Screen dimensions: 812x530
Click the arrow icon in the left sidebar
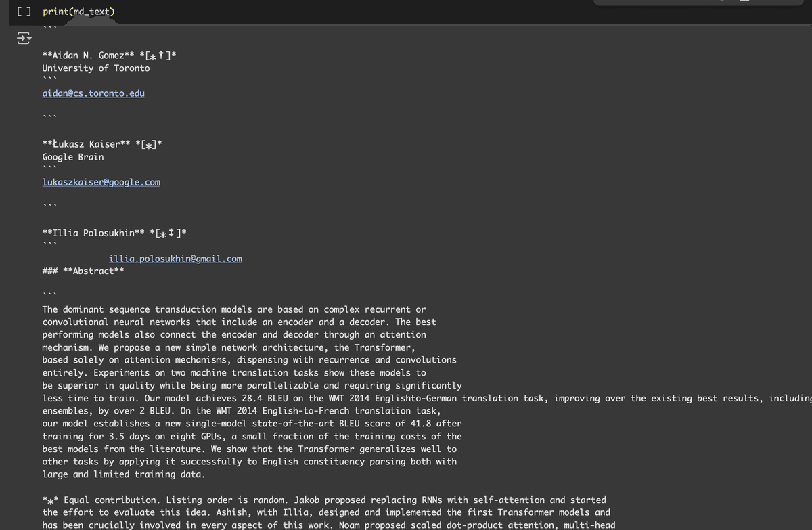click(24, 39)
